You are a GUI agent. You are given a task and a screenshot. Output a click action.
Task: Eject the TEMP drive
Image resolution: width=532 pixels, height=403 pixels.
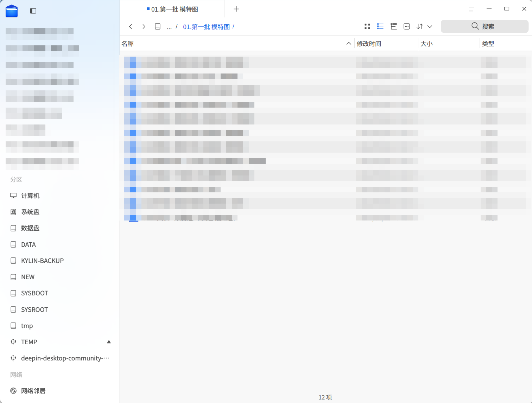(109, 342)
